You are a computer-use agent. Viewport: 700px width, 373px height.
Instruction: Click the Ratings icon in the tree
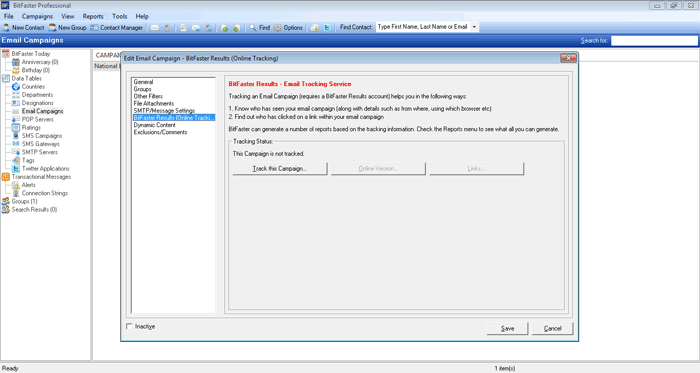[16, 128]
